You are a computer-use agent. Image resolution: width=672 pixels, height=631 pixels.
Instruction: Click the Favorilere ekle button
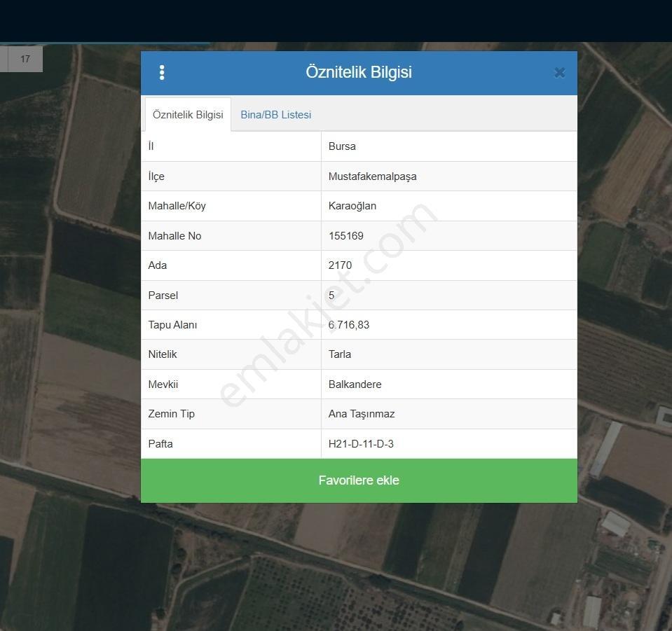359,480
